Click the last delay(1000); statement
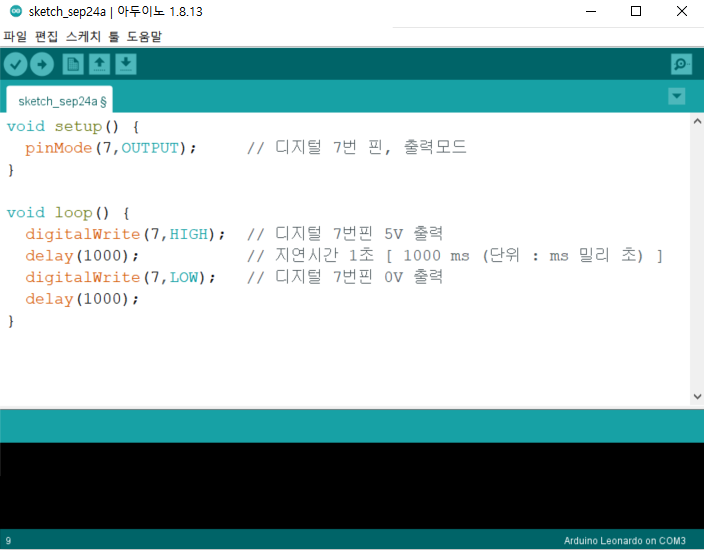Viewport: 704px width, 550px height. click(82, 299)
